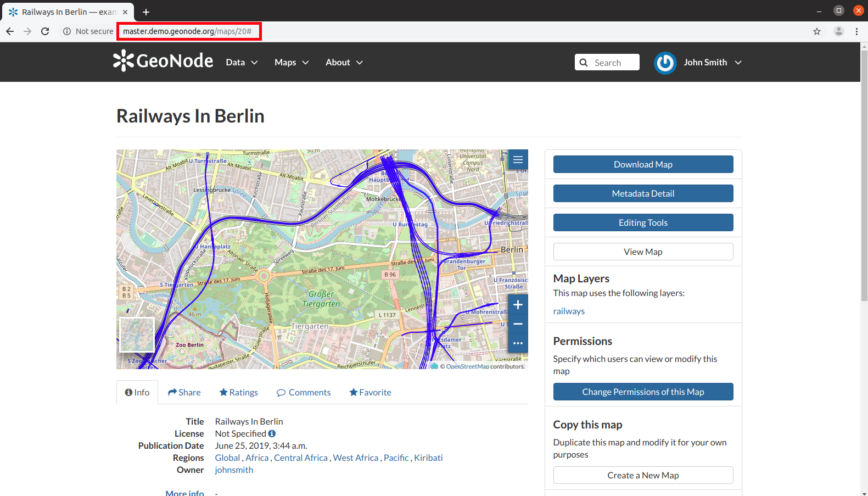
Task: Click the browser address bar URL
Action: point(187,31)
